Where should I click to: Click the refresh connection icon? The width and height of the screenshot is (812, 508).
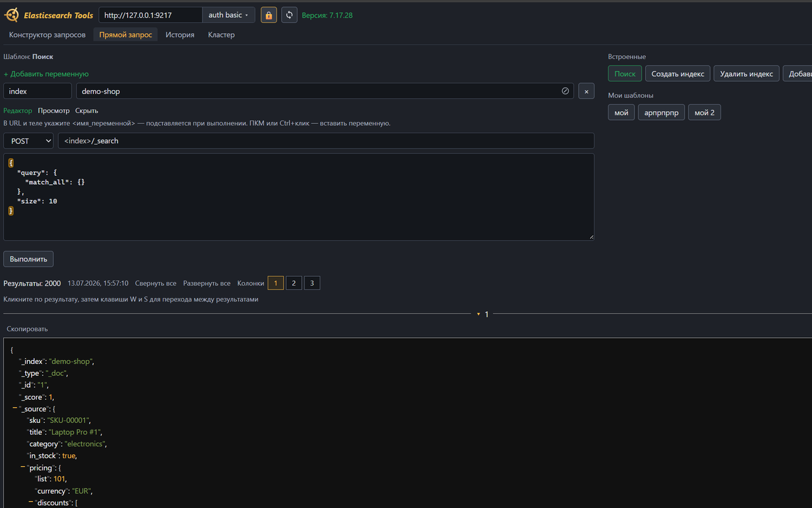coord(289,15)
